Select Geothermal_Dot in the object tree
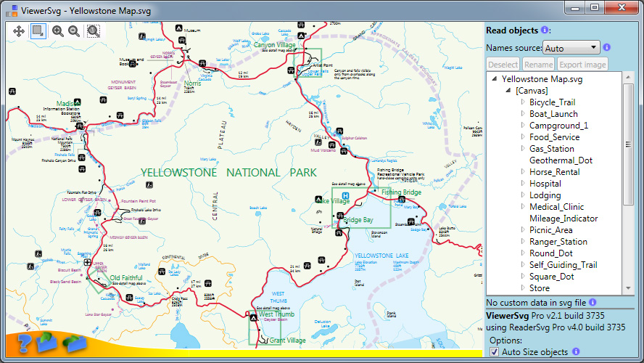Screen dimensions: 644x363 tap(561, 160)
